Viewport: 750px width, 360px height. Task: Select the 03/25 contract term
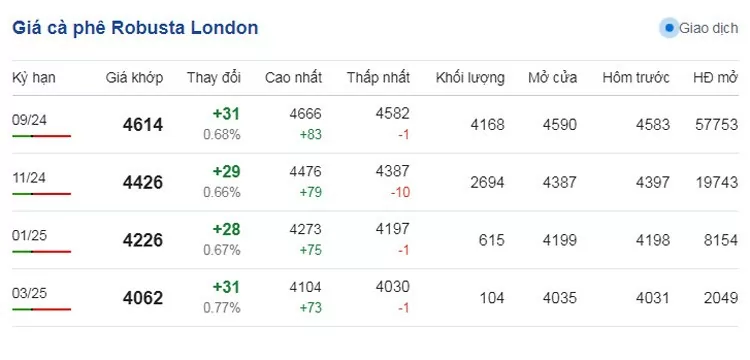29,293
